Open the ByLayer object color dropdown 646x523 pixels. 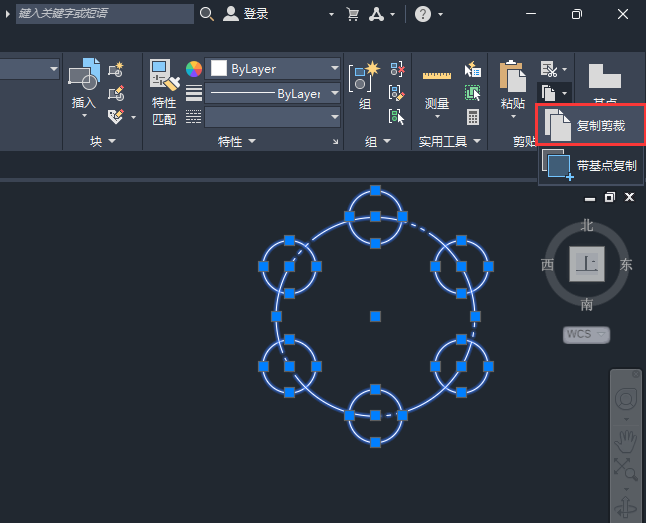coord(273,69)
